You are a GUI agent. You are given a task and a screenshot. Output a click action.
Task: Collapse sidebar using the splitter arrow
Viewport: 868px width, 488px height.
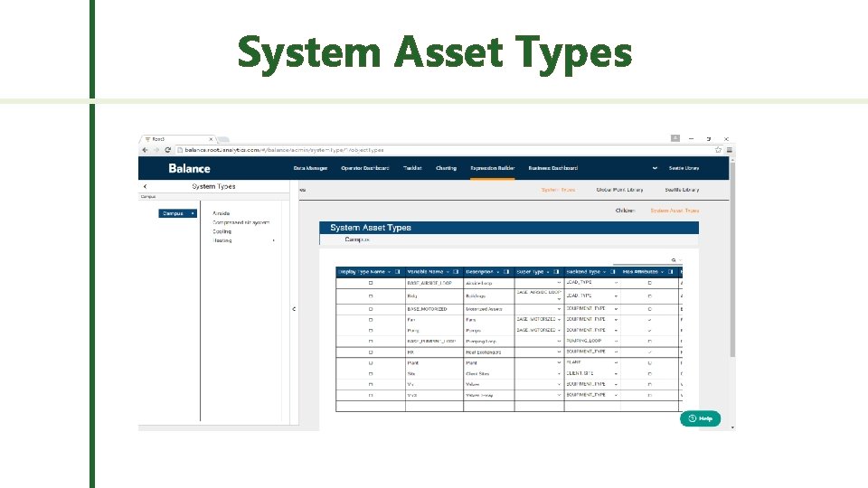click(x=294, y=309)
